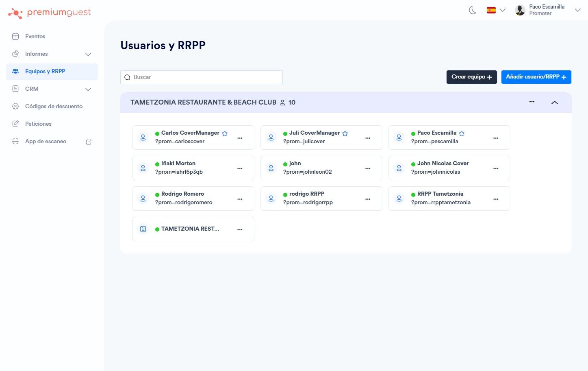Open John Nicolas Cover options menu
This screenshot has width=588, height=371.
[496, 168]
